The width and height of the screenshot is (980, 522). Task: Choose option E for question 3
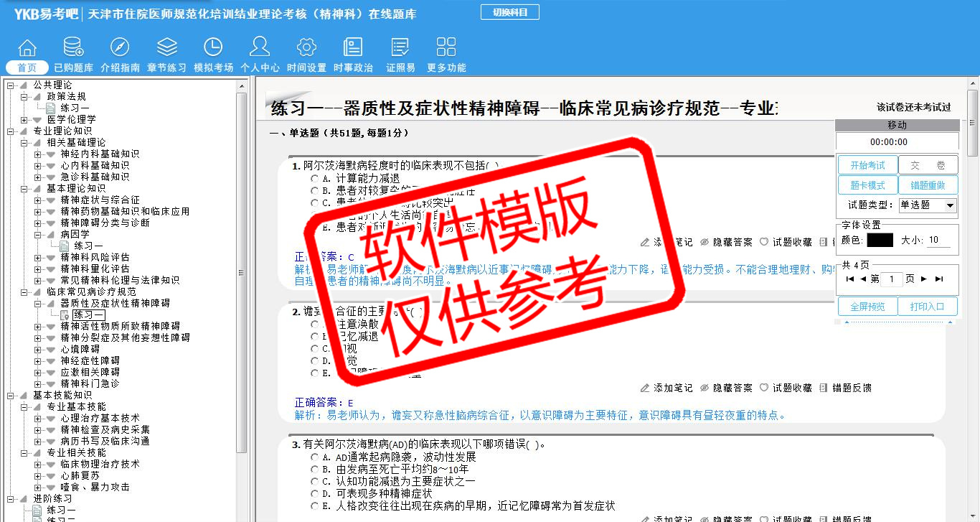314,506
